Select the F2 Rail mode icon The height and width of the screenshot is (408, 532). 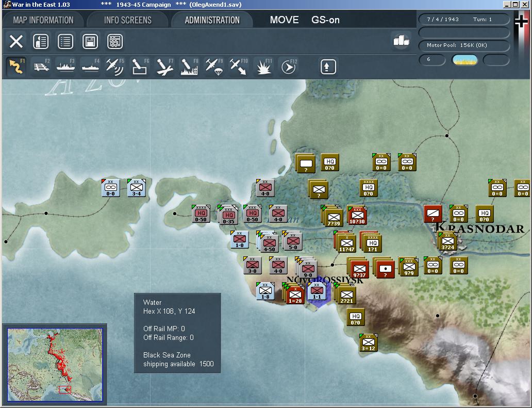[x=41, y=66]
